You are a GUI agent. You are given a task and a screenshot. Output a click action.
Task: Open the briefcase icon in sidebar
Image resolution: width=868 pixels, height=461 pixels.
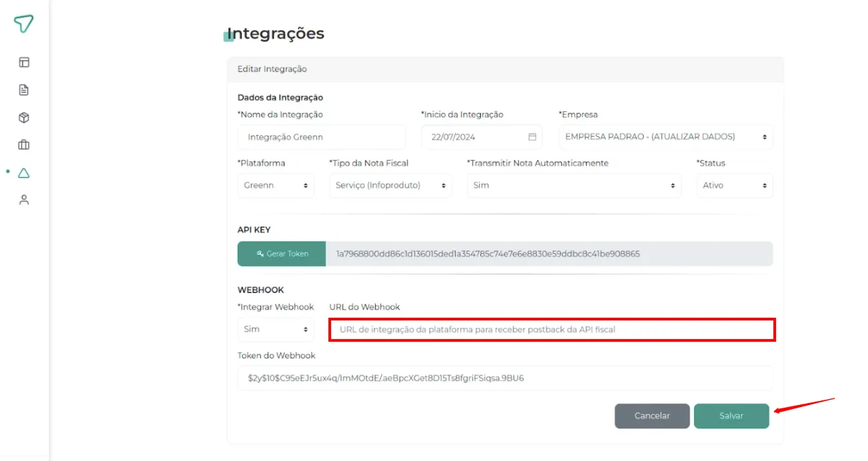(24, 145)
